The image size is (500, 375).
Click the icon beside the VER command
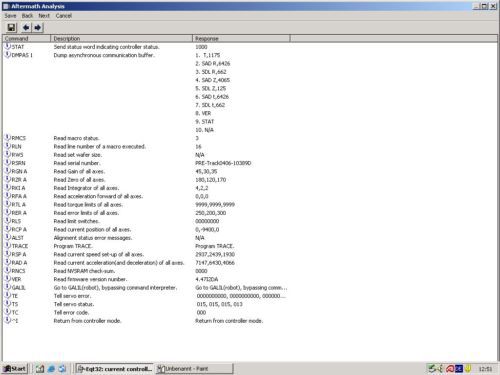click(7, 279)
